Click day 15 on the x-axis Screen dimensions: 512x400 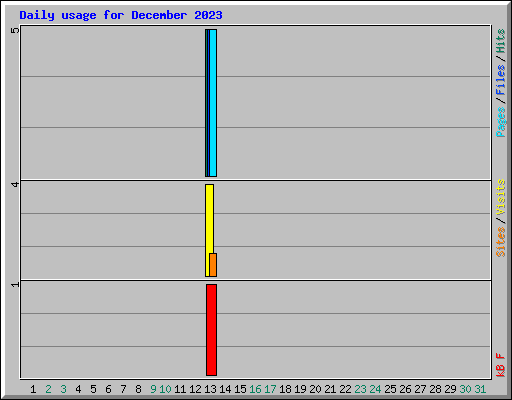pyautogui.click(x=240, y=389)
